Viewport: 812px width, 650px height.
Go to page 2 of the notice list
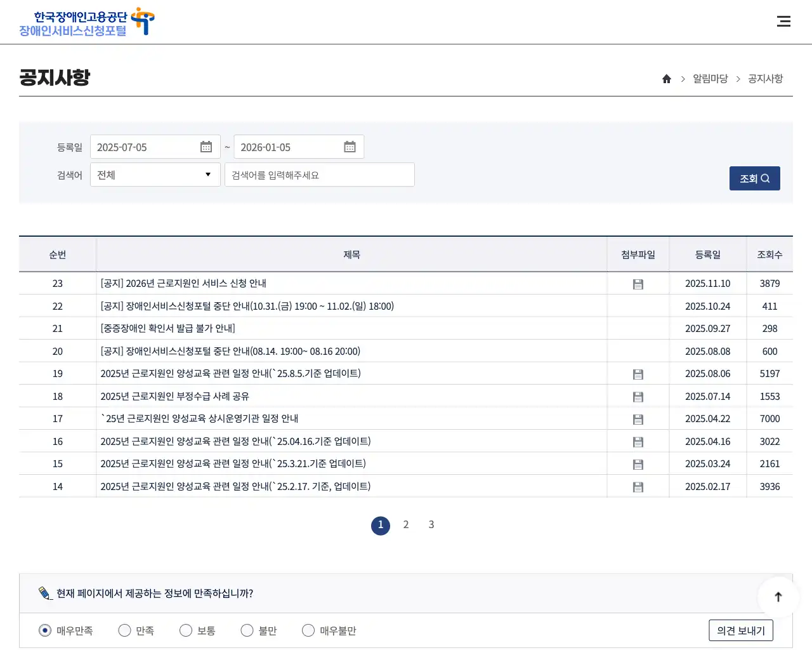click(x=406, y=525)
